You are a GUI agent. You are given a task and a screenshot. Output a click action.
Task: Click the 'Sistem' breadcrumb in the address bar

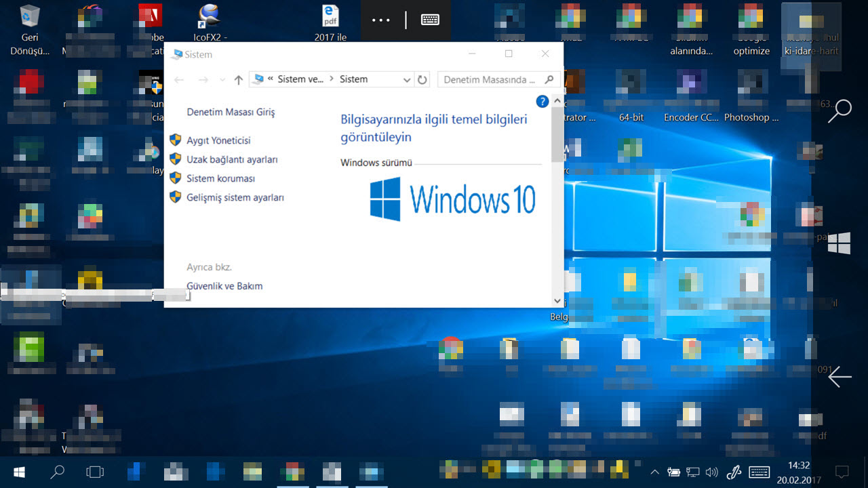pyautogui.click(x=353, y=79)
